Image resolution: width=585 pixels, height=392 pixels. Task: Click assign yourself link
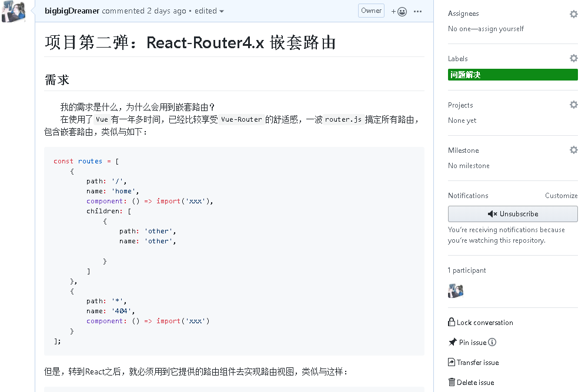pos(500,29)
